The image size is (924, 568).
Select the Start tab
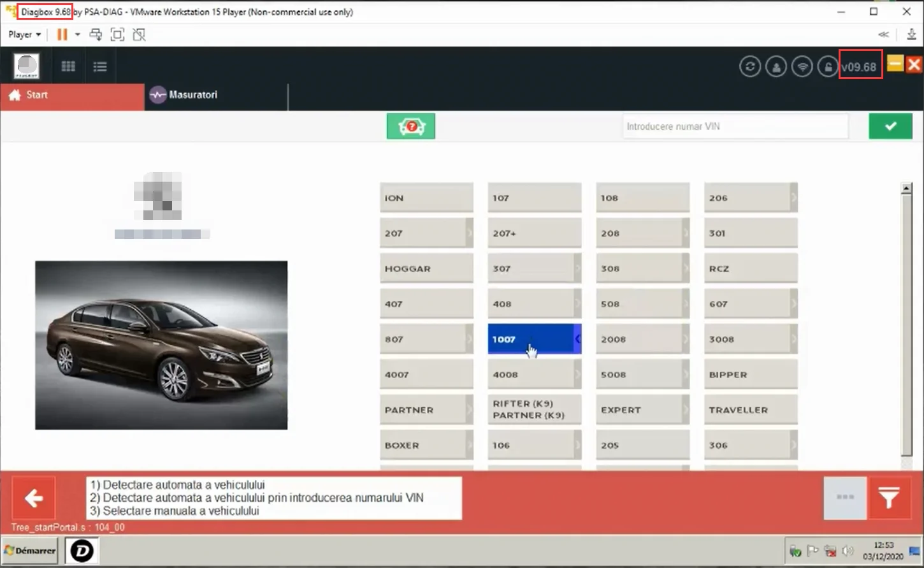72,94
